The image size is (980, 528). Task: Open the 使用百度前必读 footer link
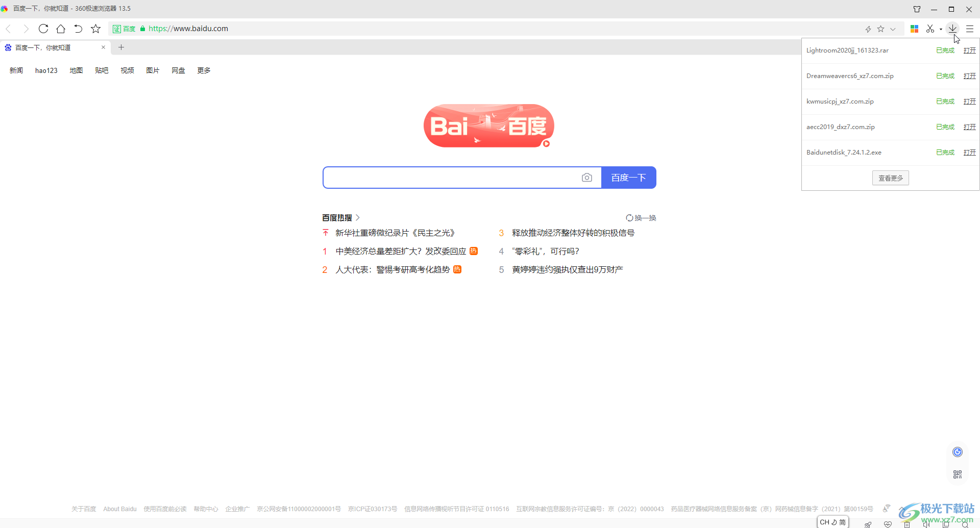click(x=165, y=509)
